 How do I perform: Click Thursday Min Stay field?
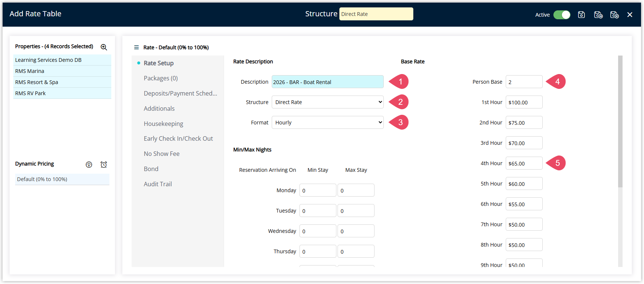pyautogui.click(x=318, y=251)
